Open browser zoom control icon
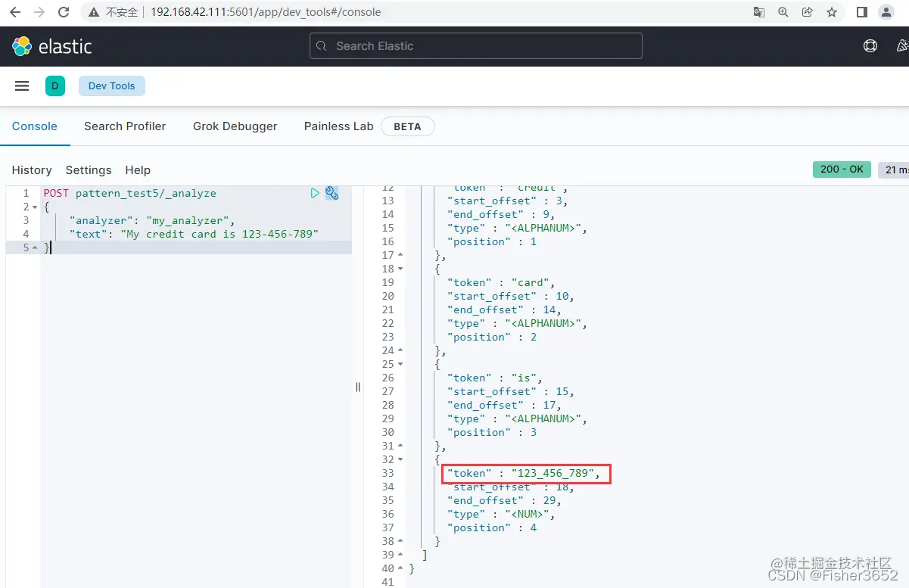Screen dimensions: 909x588 (x=783, y=12)
